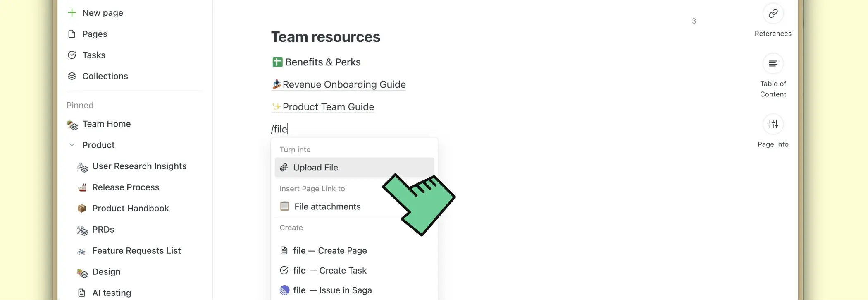
Task: Choose file — Create Task option
Action: click(x=330, y=270)
